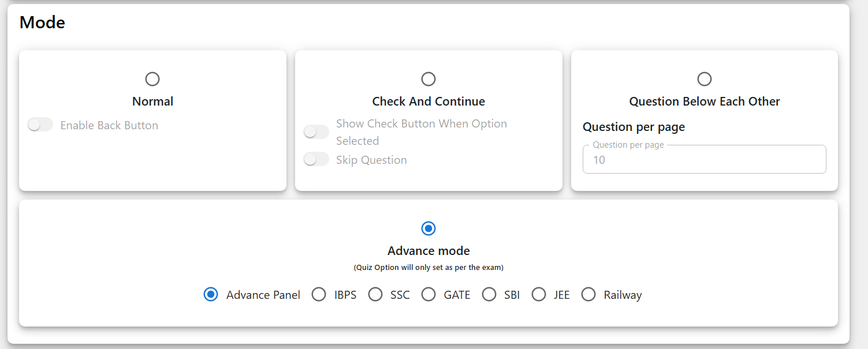
Task: Select the JEE exam option
Action: pos(539,295)
